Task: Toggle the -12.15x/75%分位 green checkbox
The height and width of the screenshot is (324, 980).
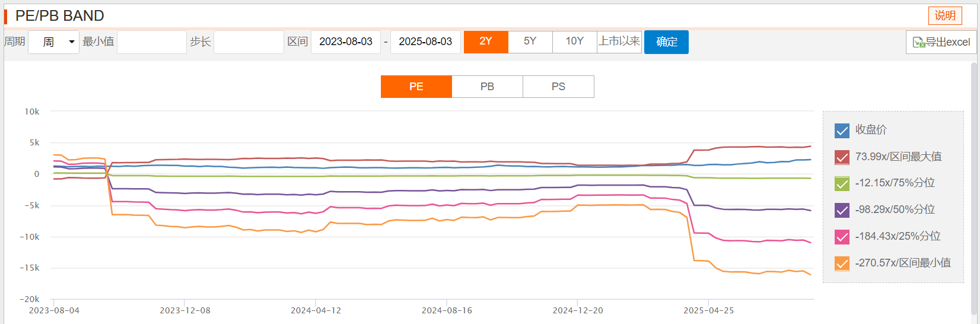Action: pyautogui.click(x=842, y=183)
